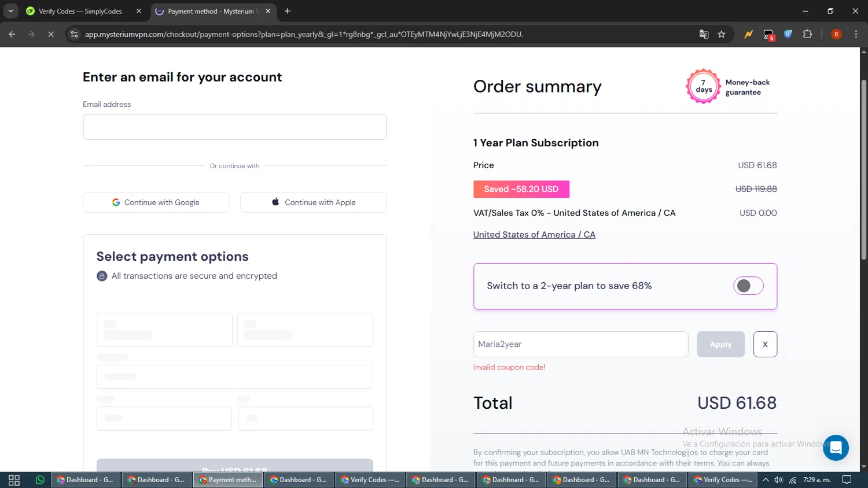This screenshot has height=488, width=868.
Task: Show hidden system tray icons
Action: [x=766, y=480]
